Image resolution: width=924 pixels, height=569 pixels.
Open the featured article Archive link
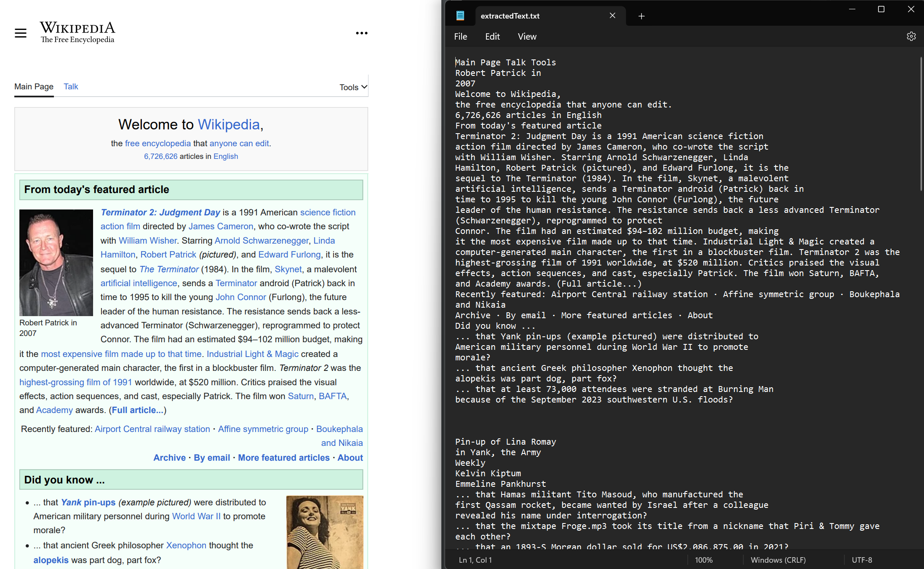pos(169,458)
